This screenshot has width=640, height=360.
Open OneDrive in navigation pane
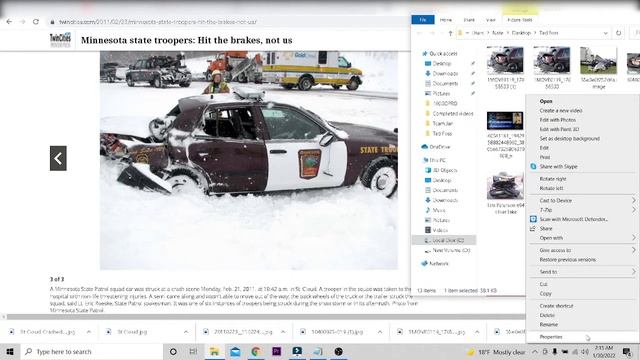point(440,147)
